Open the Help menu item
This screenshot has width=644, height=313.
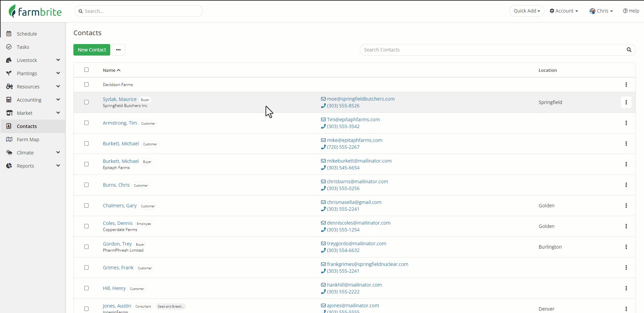631,11
